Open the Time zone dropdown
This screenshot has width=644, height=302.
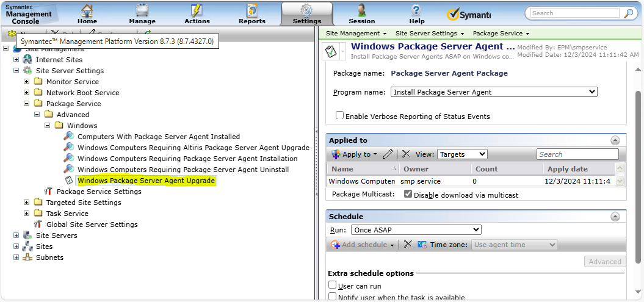pyautogui.click(x=514, y=245)
